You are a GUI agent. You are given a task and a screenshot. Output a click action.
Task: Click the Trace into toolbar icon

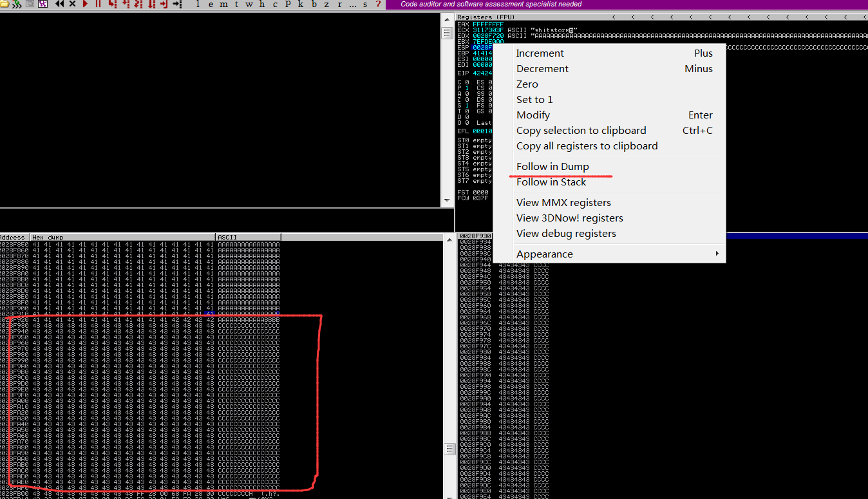pos(138,4)
